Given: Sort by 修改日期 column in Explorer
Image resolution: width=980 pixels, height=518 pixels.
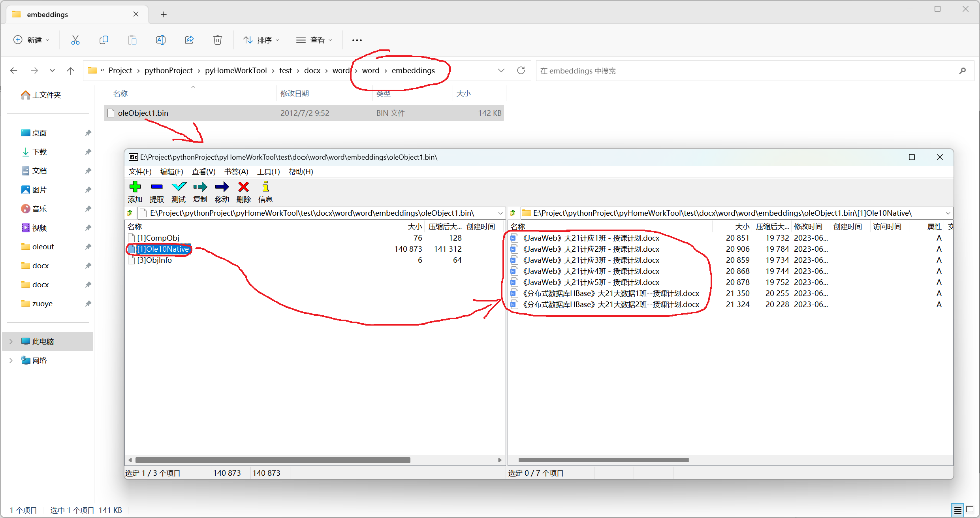Looking at the screenshot, I should tap(295, 94).
